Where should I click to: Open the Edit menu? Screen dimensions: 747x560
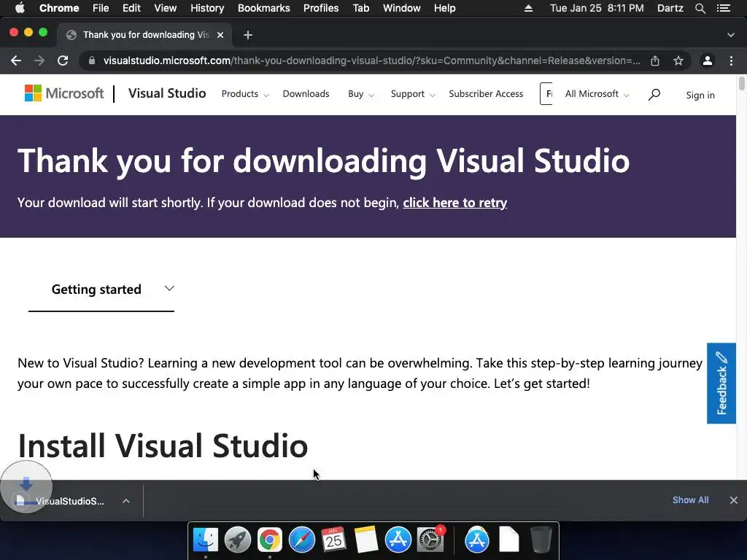pyautogui.click(x=131, y=8)
